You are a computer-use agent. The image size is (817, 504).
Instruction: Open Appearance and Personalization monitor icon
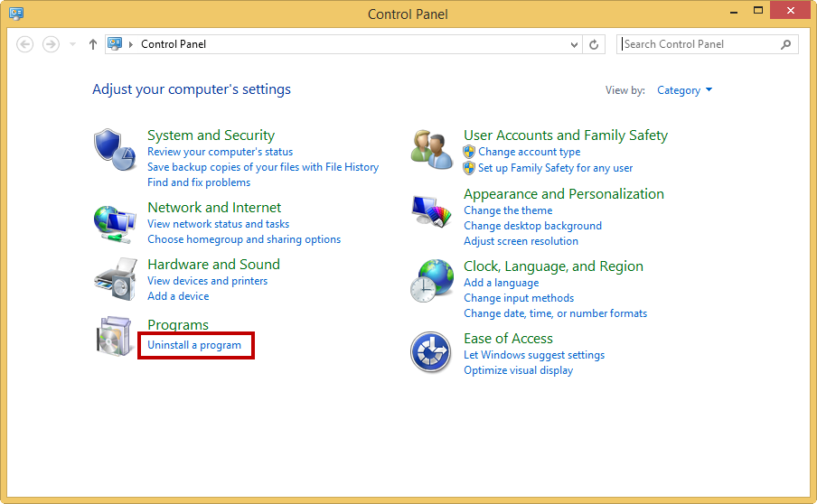[x=431, y=211]
